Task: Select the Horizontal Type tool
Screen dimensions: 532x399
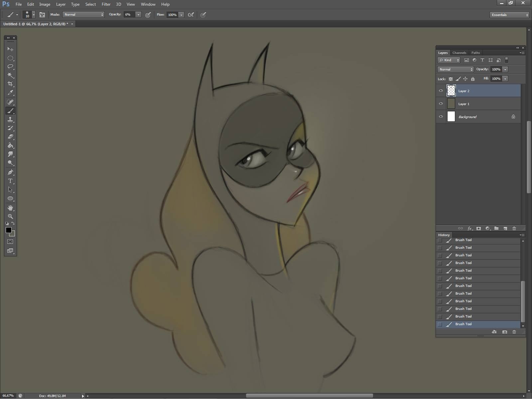Action: [10, 181]
